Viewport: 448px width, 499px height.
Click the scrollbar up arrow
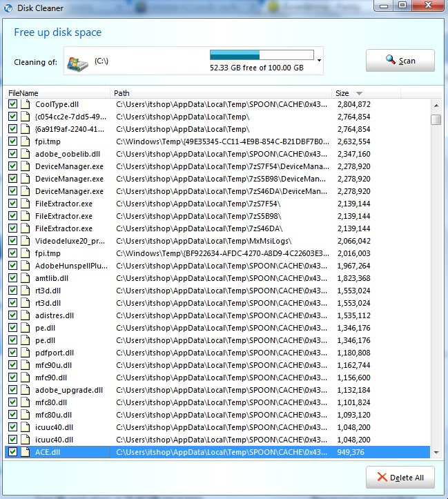click(436, 106)
